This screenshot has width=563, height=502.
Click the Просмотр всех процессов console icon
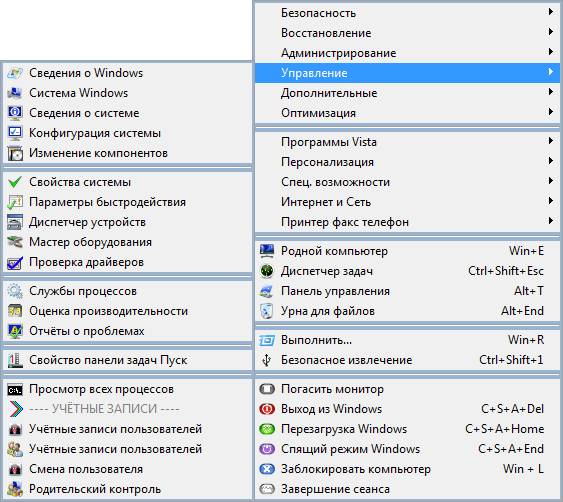15,390
